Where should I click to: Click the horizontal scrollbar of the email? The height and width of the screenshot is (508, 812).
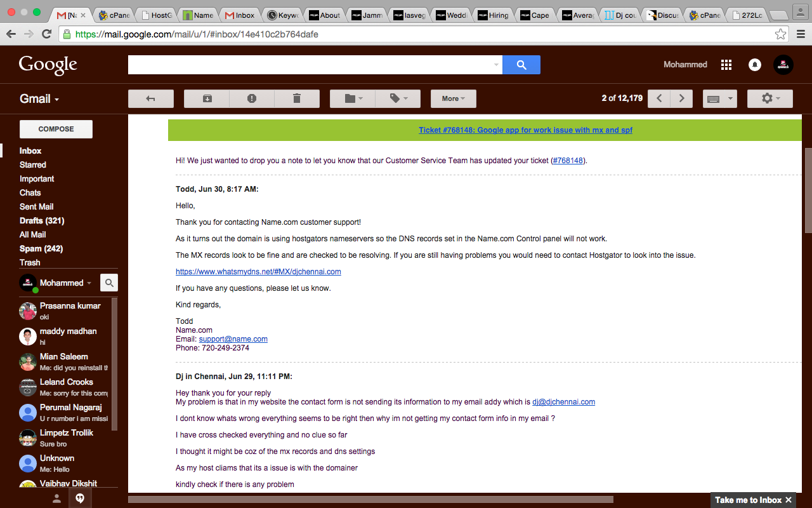370,500
